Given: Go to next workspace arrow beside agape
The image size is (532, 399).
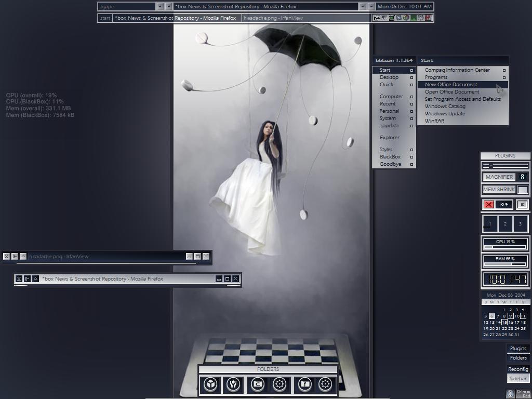Looking at the screenshot, I should [x=168, y=6].
